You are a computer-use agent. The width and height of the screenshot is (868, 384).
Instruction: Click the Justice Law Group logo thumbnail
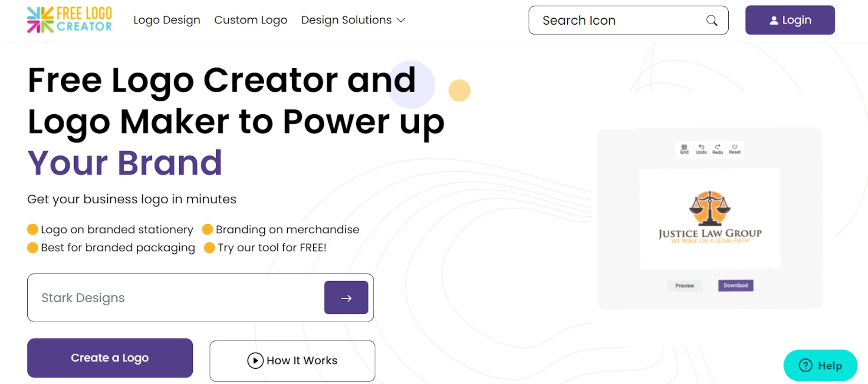pyautogui.click(x=710, y=217)
